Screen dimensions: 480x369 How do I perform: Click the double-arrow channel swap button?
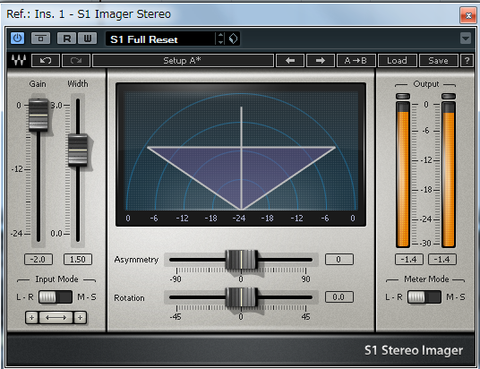tap(56, 317)
